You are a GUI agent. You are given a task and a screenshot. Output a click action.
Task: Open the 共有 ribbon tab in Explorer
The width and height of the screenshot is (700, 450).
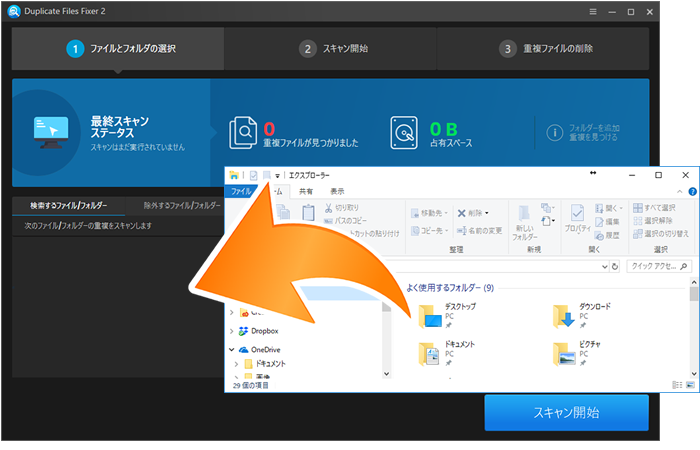pos(306,192)
